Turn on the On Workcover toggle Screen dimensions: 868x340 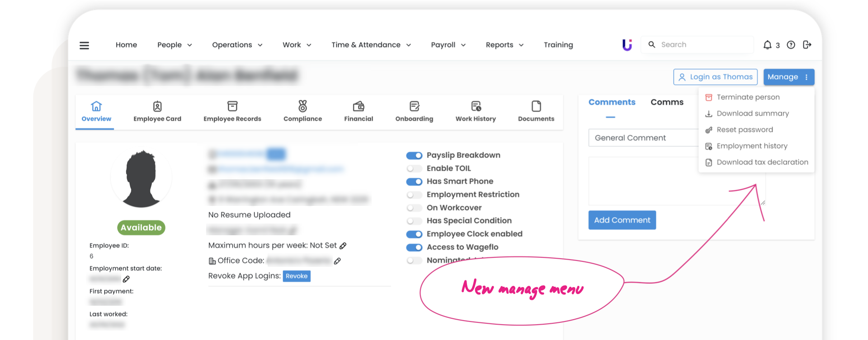[414, 208]
